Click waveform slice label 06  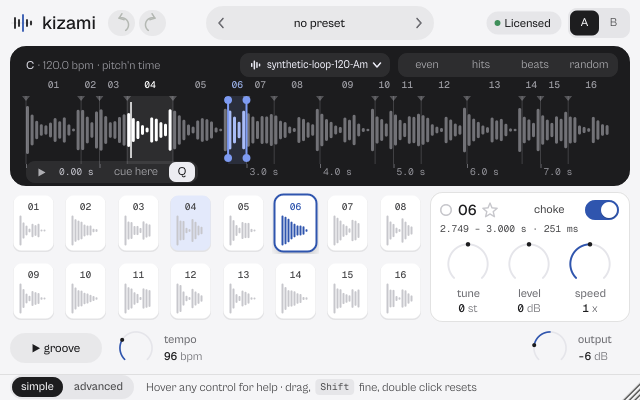point(237,85)
